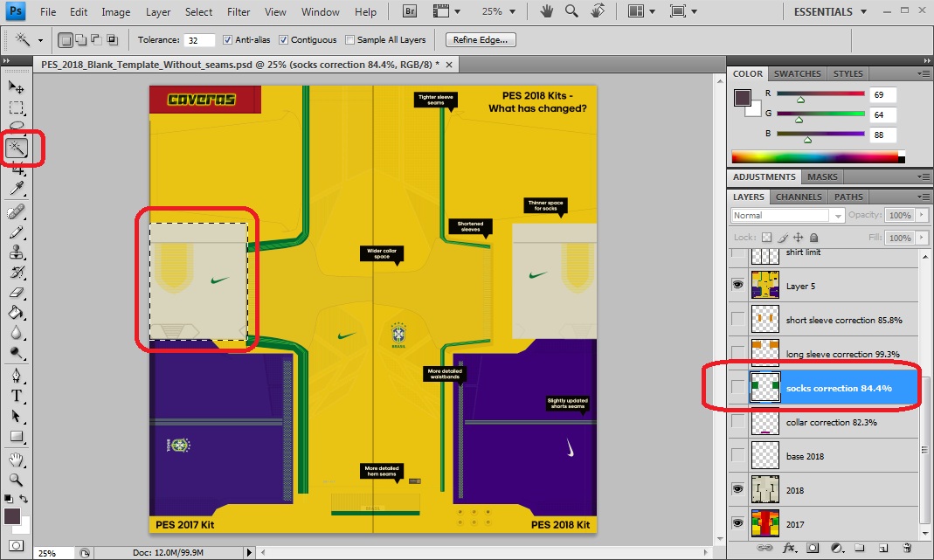Select the Brush tool

pyautogui.click(x=16, y=232)
